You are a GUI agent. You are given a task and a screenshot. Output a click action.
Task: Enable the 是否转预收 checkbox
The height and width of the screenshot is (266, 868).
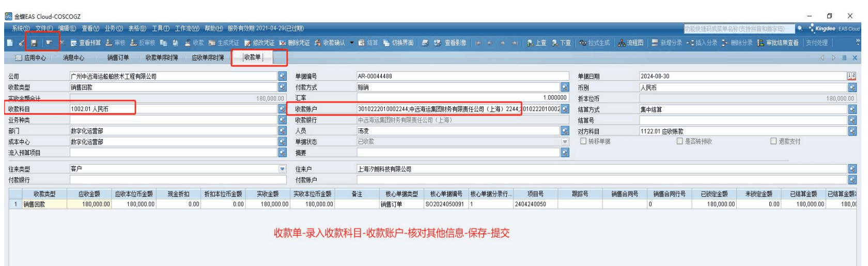pyautogui.click(x=680, y=141)
